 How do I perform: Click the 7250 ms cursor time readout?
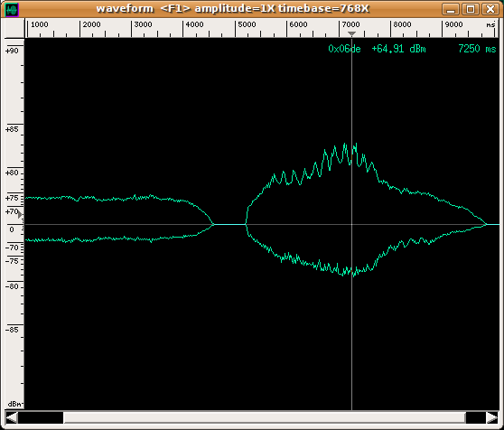[477, 49]
